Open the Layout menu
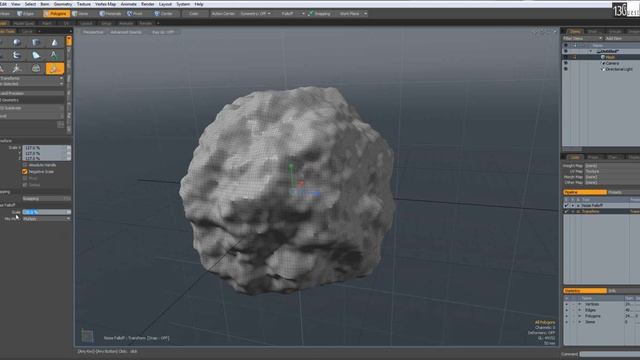This screenshot has height=360, width=640. pyautogui.click(x=165, y=4)
